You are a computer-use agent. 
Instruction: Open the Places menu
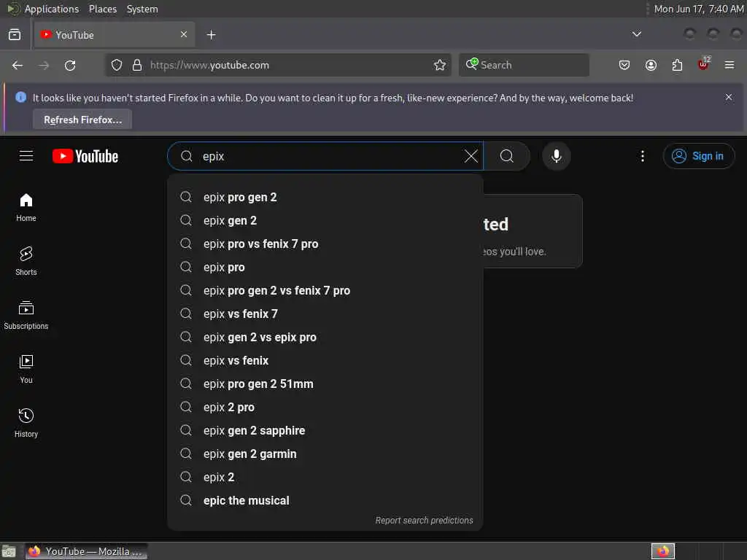(x=102, y=9)
